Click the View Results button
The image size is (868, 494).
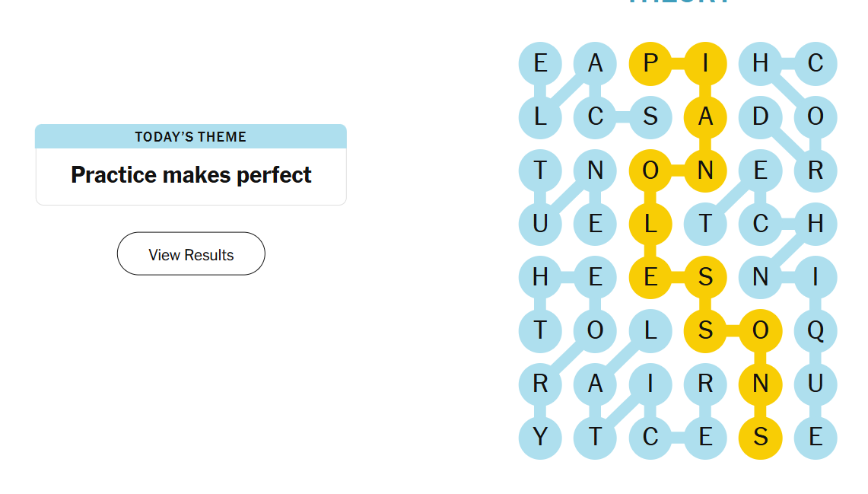[x=191, y=254]
